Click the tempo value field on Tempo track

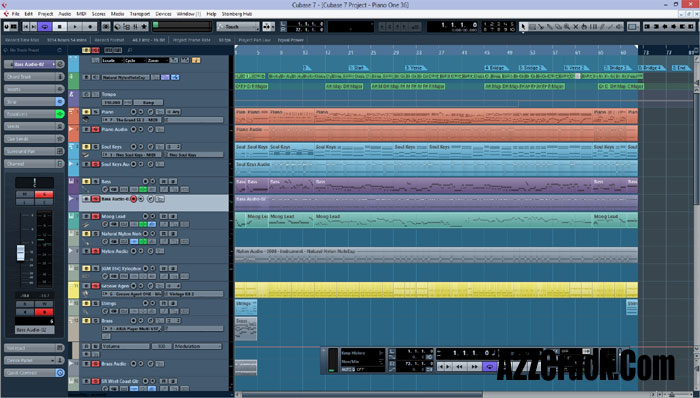click(112, 102)
